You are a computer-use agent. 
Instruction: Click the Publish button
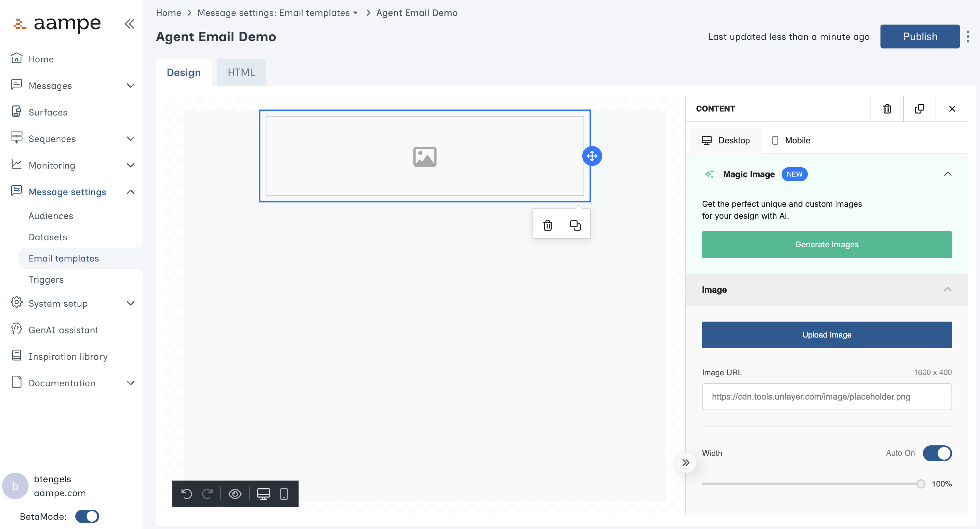point(920,37)
